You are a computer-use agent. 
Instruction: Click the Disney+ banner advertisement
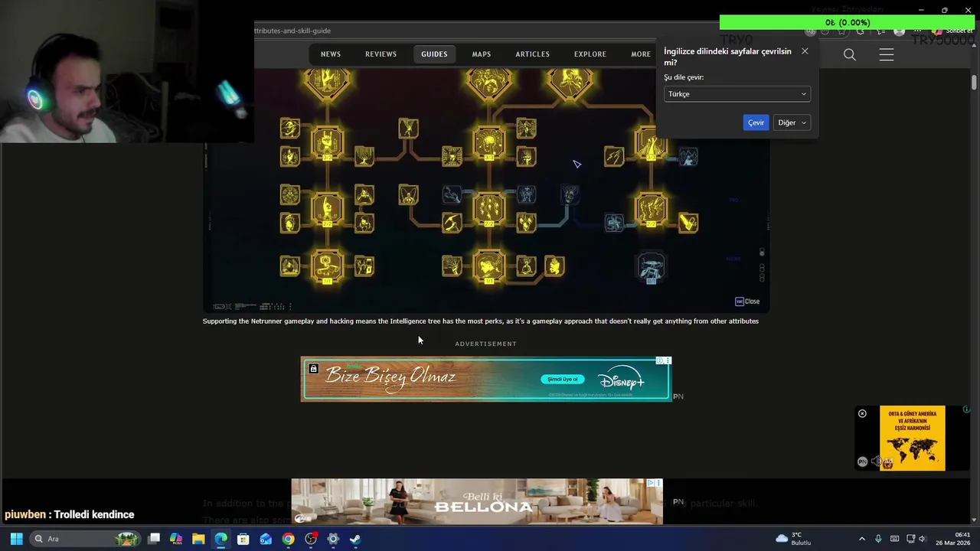point(486,380)
